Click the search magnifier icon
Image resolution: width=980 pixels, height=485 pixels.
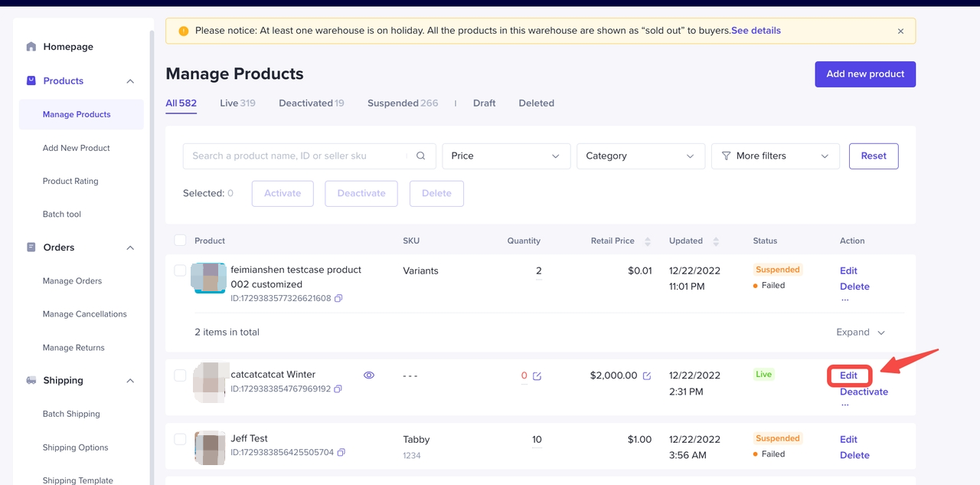420,156
